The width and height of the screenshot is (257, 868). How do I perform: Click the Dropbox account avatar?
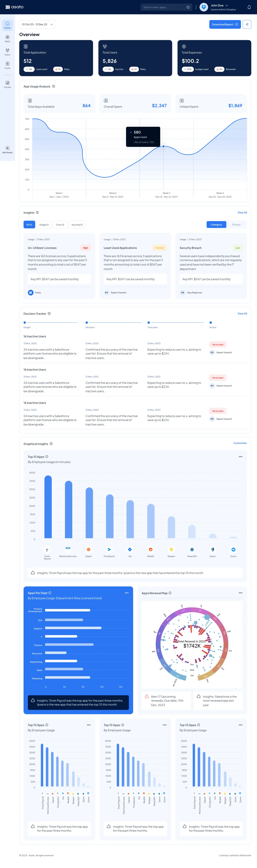tap(204, 7)
